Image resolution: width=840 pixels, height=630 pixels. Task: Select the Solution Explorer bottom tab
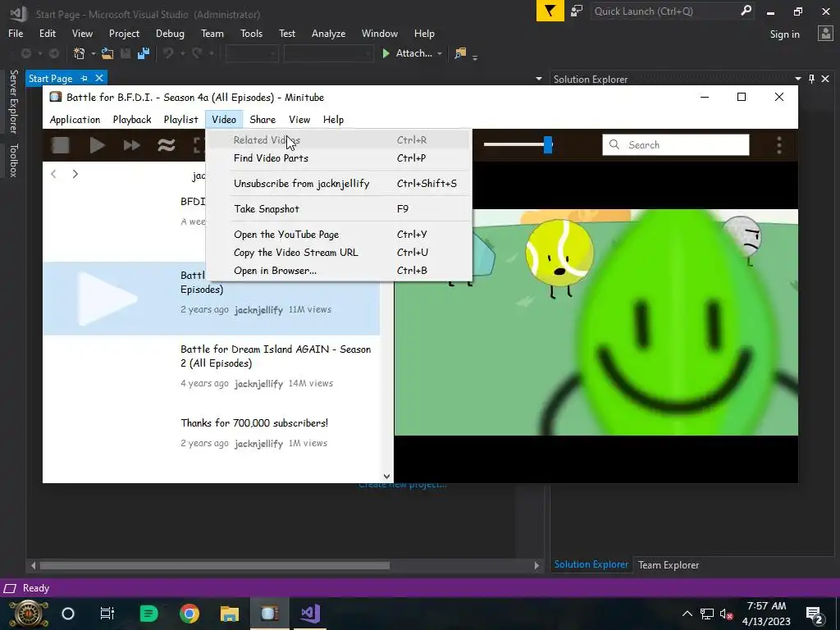pyautogui.click(x=591, y=564)
